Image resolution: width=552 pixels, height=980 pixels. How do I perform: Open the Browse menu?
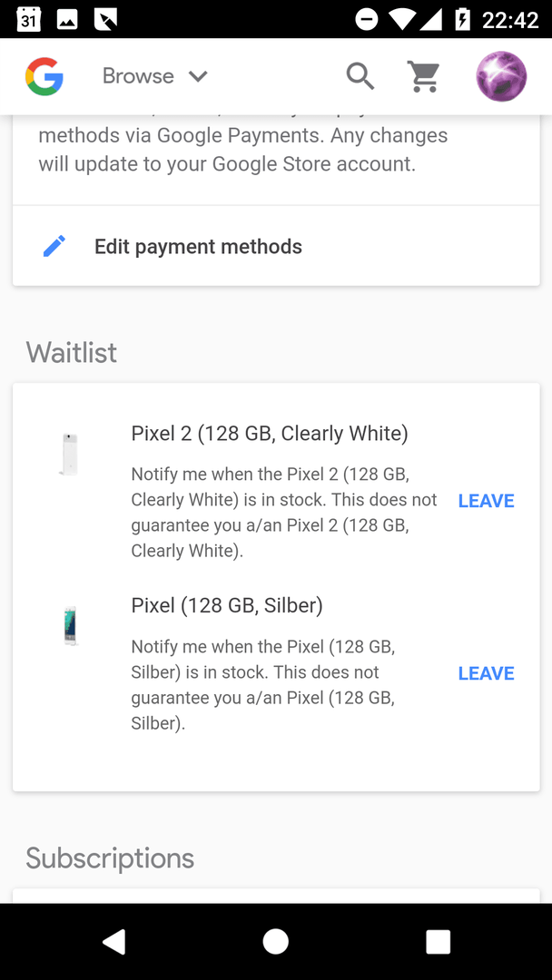click(x=154, y=76)
